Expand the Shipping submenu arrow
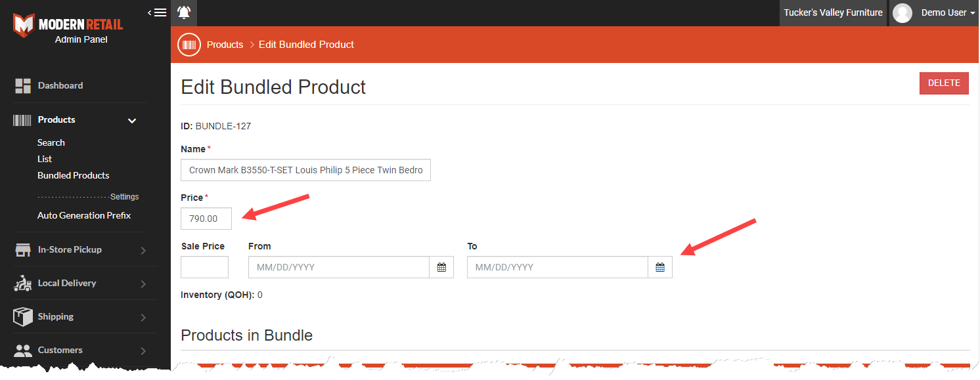Image resolution: width=980 pixels, height=380 pixels. 143,318
